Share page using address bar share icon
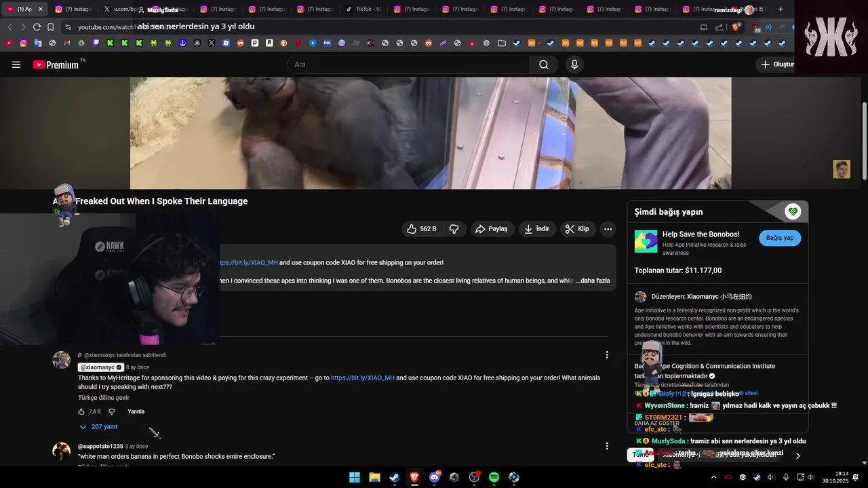This screenshot has width=868, height=488. [x=719, y=27]
